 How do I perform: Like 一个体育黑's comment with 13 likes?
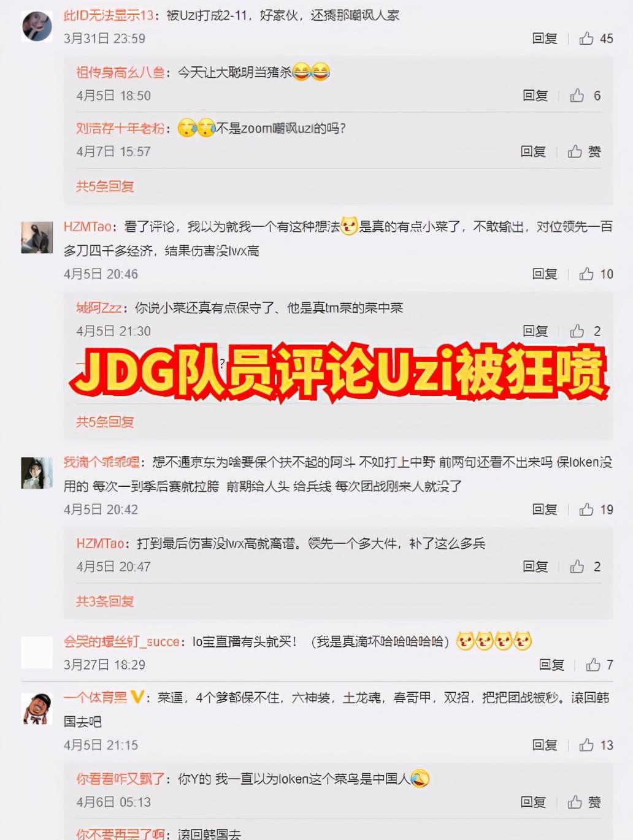click(x=596, y=745)
